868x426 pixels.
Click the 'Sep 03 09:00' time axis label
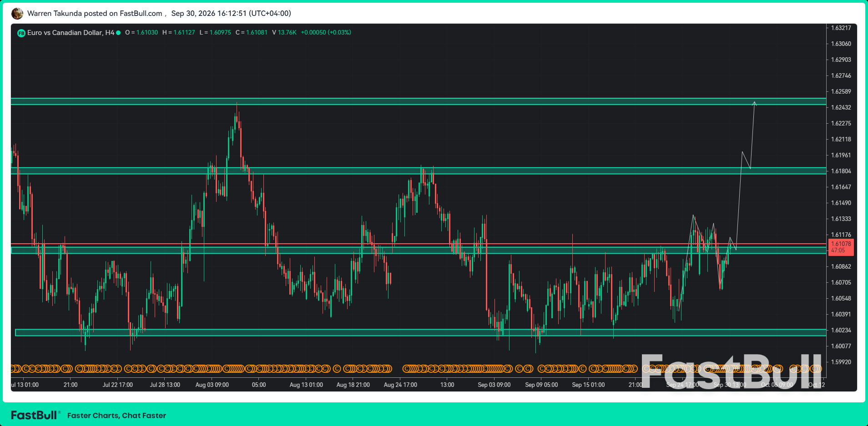(x=494, y=385)
